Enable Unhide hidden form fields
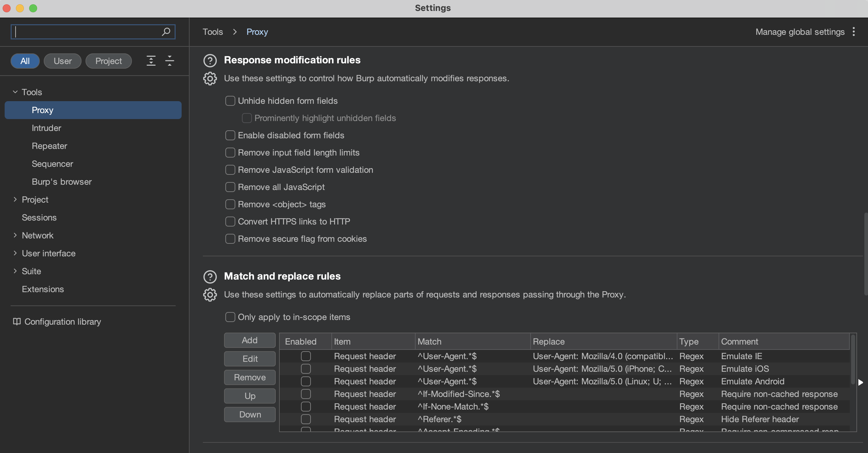868x453 pixels. (x=230, y=101)
